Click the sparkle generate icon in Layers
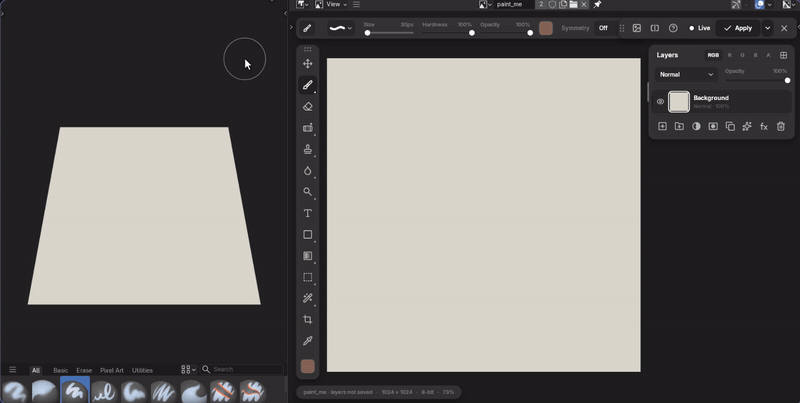This screenshot has height=403, width=800. [x=747, y=127]
